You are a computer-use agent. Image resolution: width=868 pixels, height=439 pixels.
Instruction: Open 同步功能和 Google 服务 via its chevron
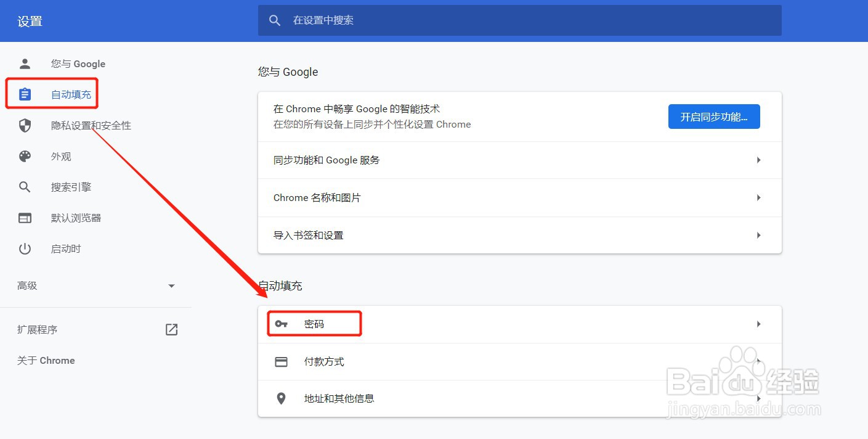click(758, 160)
